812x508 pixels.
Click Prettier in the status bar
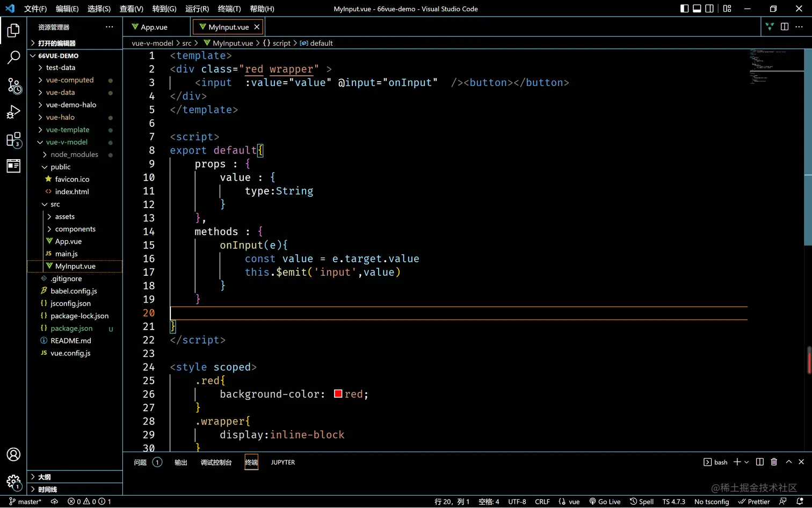pos(754,502)
